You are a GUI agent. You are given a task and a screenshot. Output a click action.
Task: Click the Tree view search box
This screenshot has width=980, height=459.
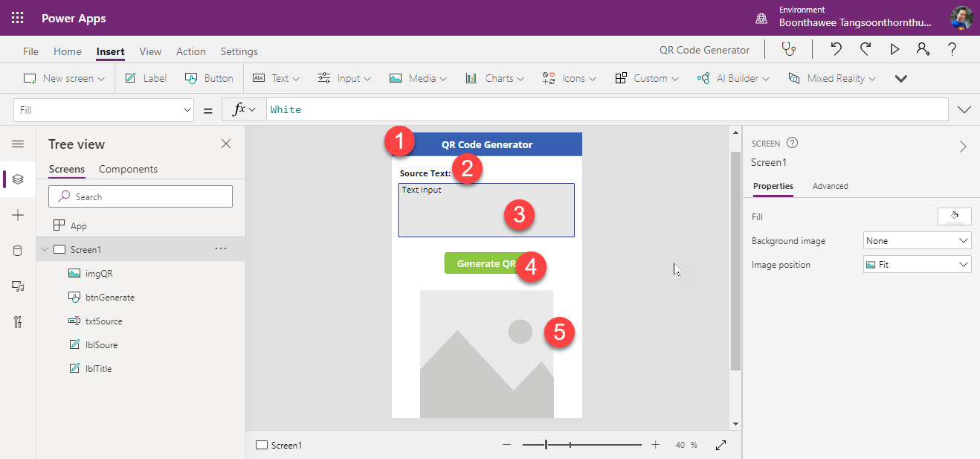pos(141,196)
